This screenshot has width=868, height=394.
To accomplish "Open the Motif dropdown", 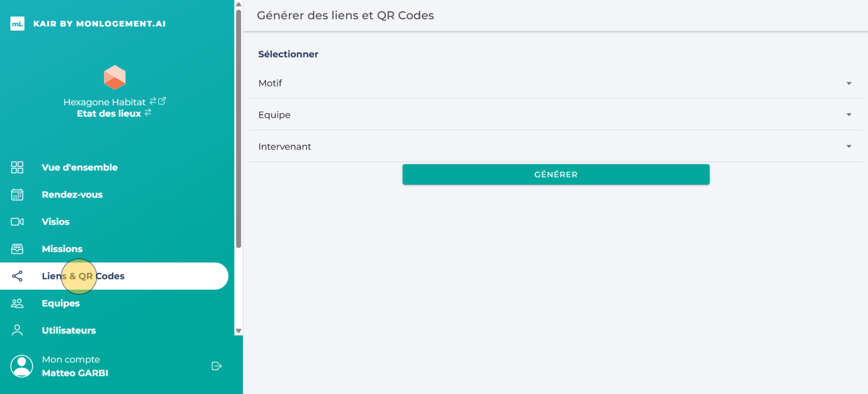I will 555,83.
